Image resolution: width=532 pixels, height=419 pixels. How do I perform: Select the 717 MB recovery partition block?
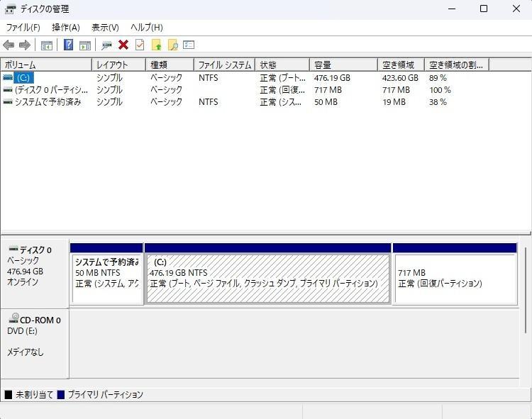tap(455, 274)
